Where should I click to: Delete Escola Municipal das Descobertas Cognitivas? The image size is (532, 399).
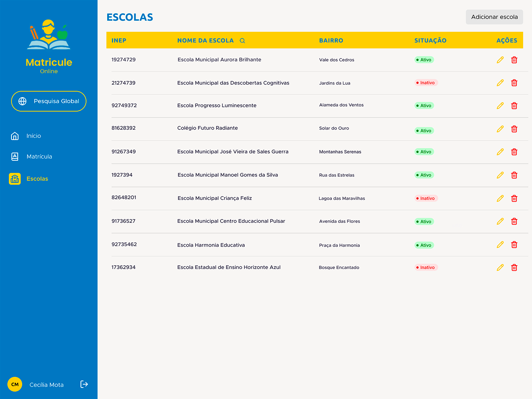coord(514,83)
